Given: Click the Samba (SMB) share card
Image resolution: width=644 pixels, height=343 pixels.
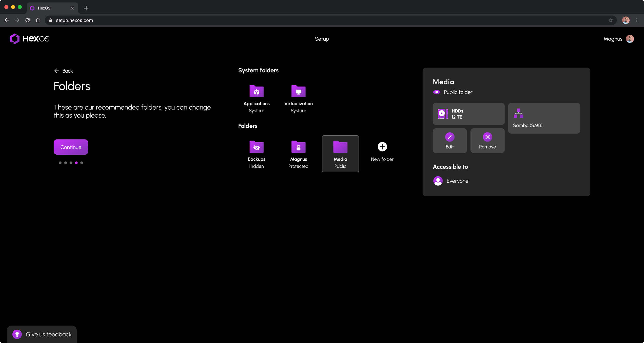Looking at the screenshot, I should click(544, 118).
